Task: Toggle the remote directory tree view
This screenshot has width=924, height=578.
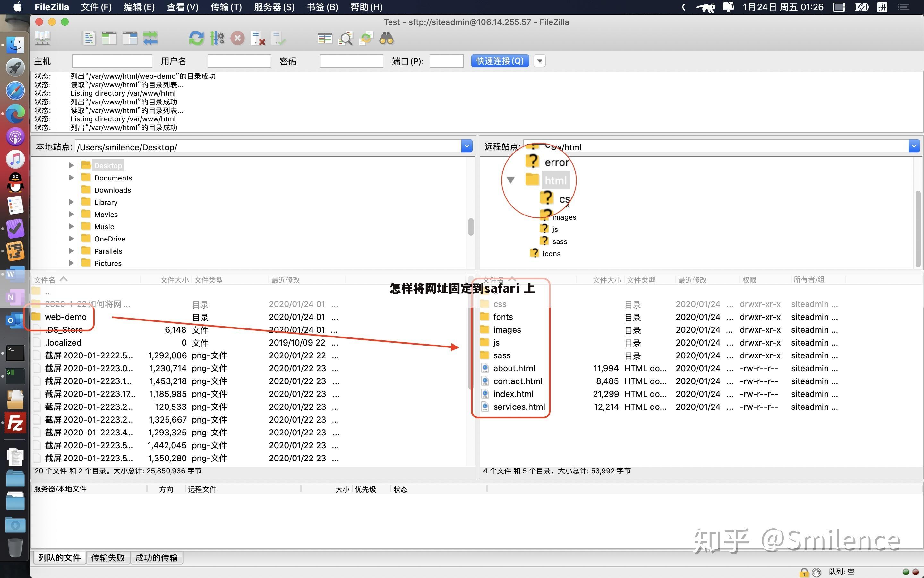Action: tap(130, 39)
